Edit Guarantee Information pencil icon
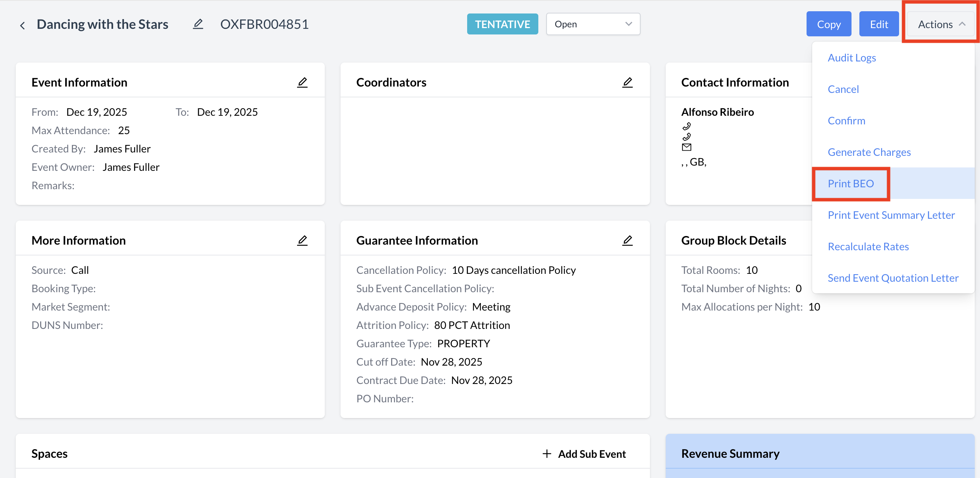Image resolution: width=980 pixels, height=478 pixels. 627,240
